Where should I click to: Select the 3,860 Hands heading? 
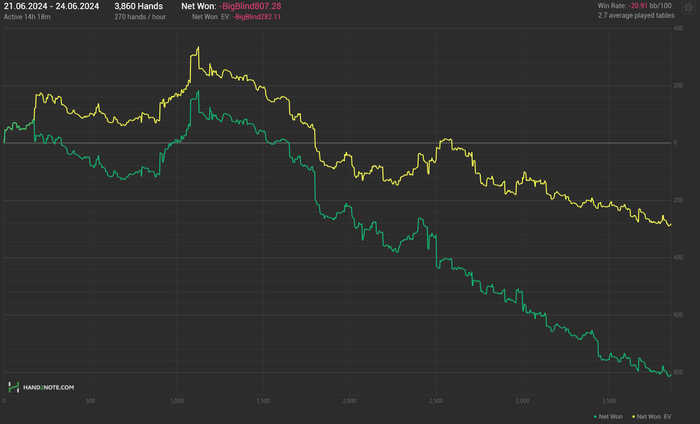138,6
